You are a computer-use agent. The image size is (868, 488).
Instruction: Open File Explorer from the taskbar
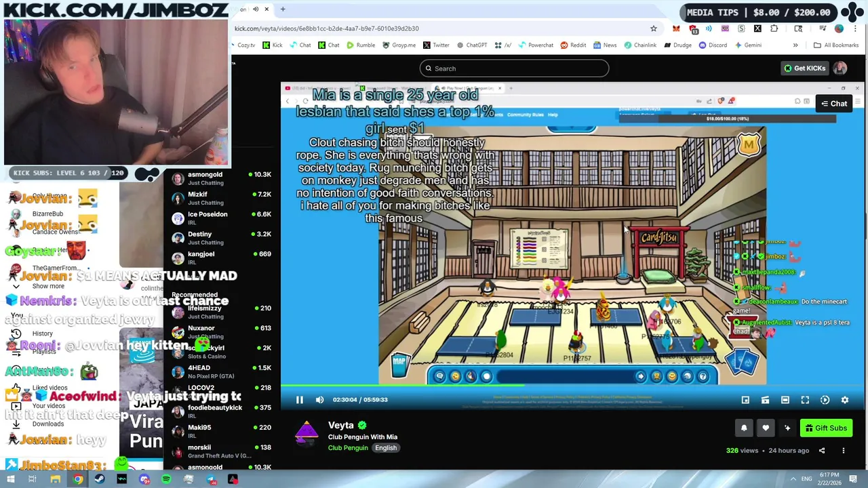pyautogui.click(x=56, y=479)
